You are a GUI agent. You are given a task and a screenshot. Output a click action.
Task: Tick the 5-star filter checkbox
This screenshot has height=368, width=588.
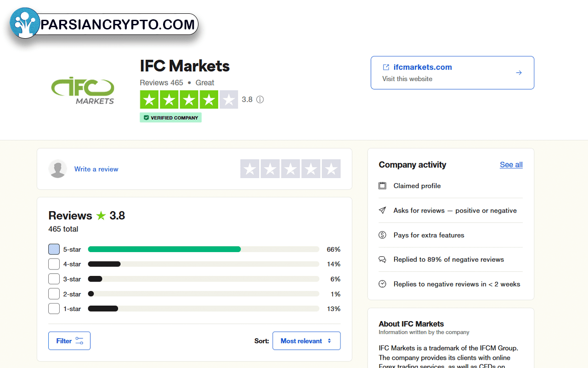coord(54,249)
